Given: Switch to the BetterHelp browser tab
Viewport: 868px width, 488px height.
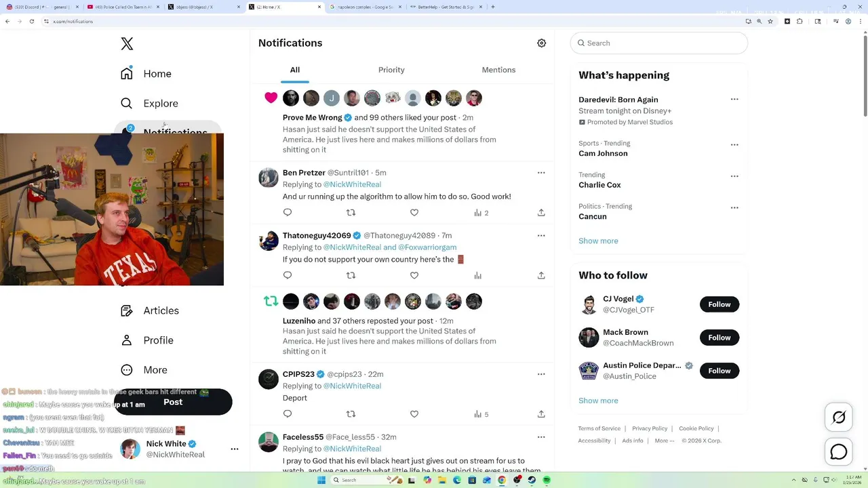Looking at the screenshot, I should (x=445, y=7).
